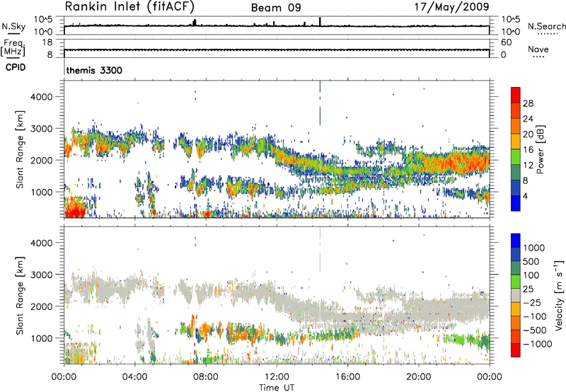Click the '-100' tick on the Velocity colorbar
This screenshot has height=392, width=566.
(x=535, y=316)
